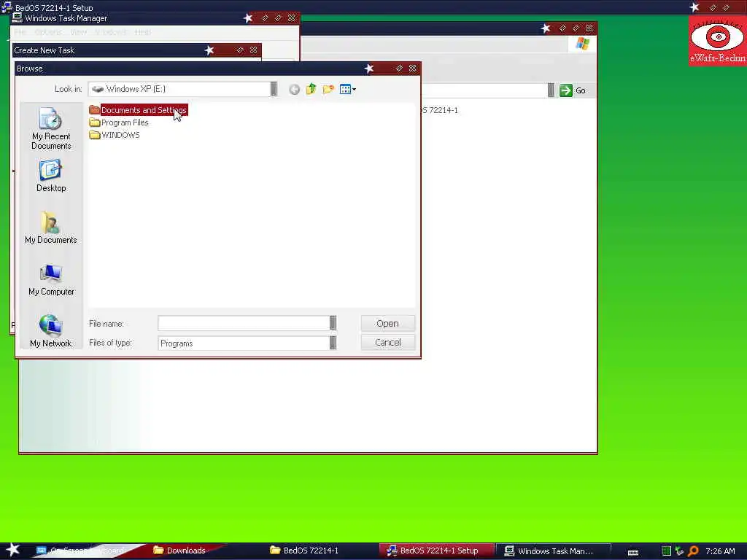Click the Task Manager title bar computer icon
This screenshot has width=747, height=560.
click(18, 17)
